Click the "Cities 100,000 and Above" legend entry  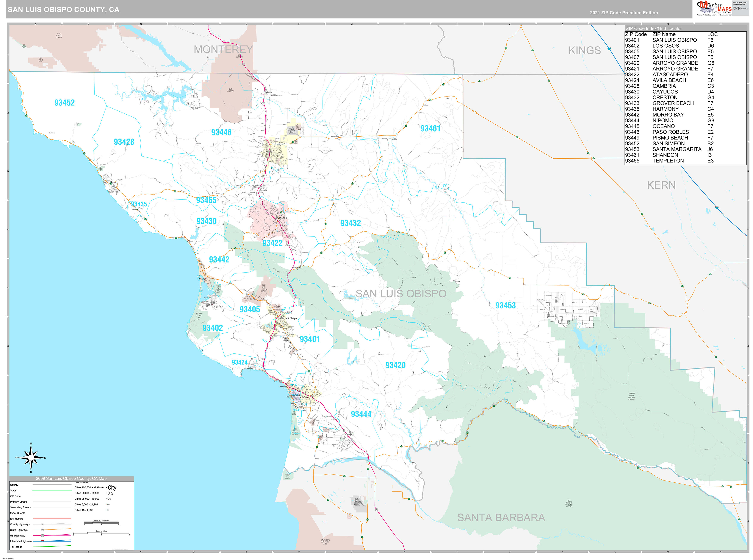95,487
